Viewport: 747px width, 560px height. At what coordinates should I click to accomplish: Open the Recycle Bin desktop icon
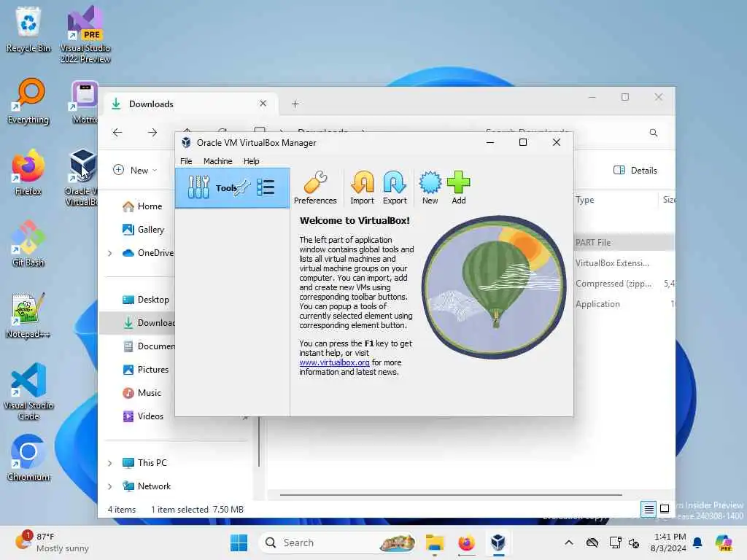point(28,29)
